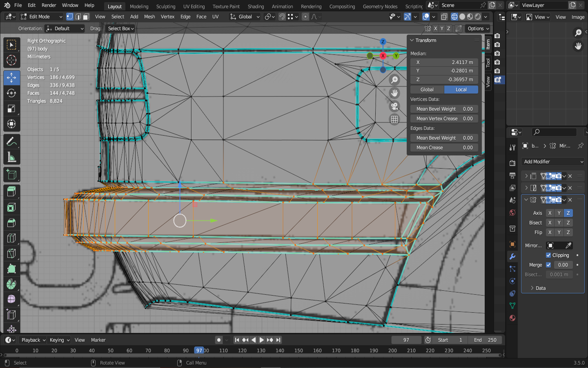Expand the Add Modifier dropdown
Image resolution: width=588 pixels, height=368 pixels.
(x=553, y=162)
